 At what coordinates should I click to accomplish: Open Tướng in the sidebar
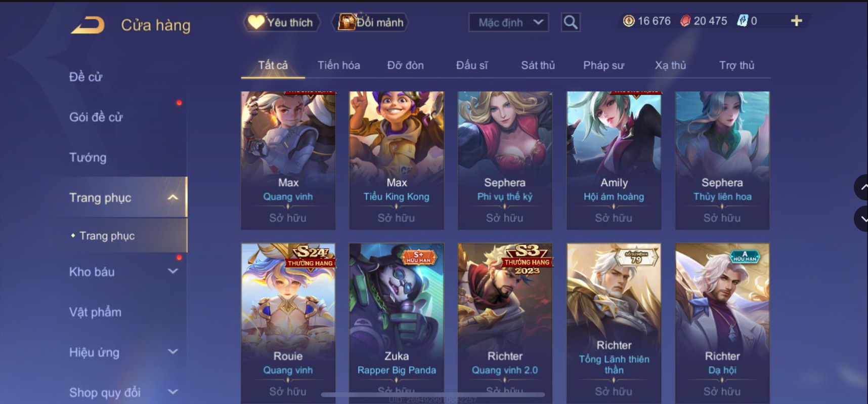(88, 157)
